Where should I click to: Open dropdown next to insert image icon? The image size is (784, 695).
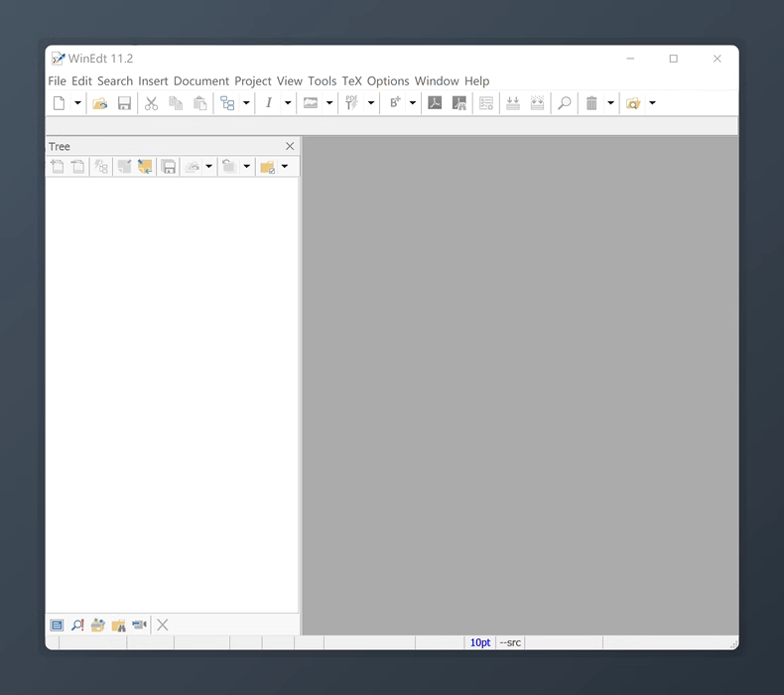coord(329,103)
